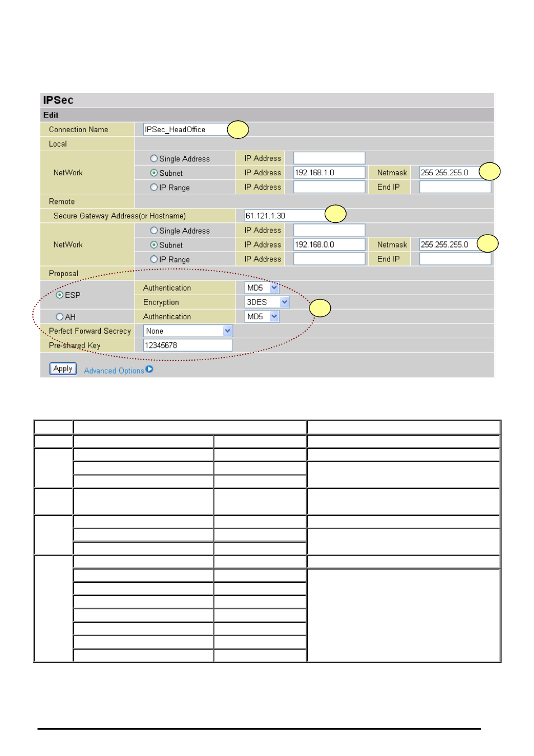Click the Local section label

(58, 144)
